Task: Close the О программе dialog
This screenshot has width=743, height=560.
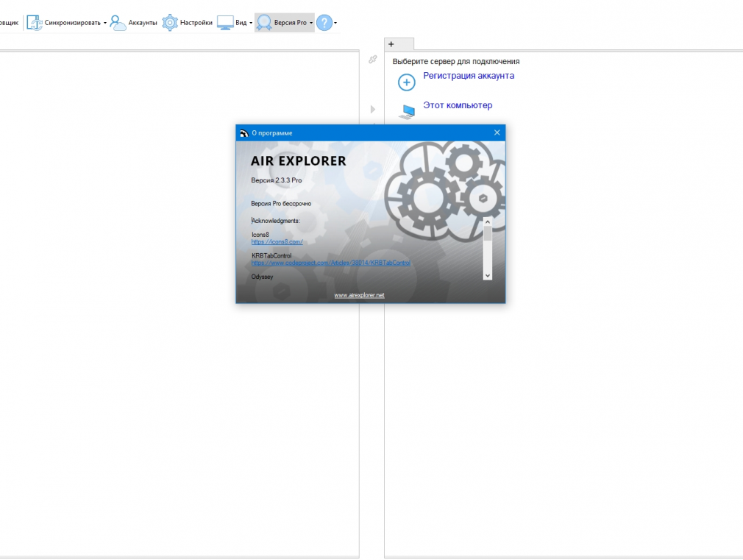Action: [497, 132]
